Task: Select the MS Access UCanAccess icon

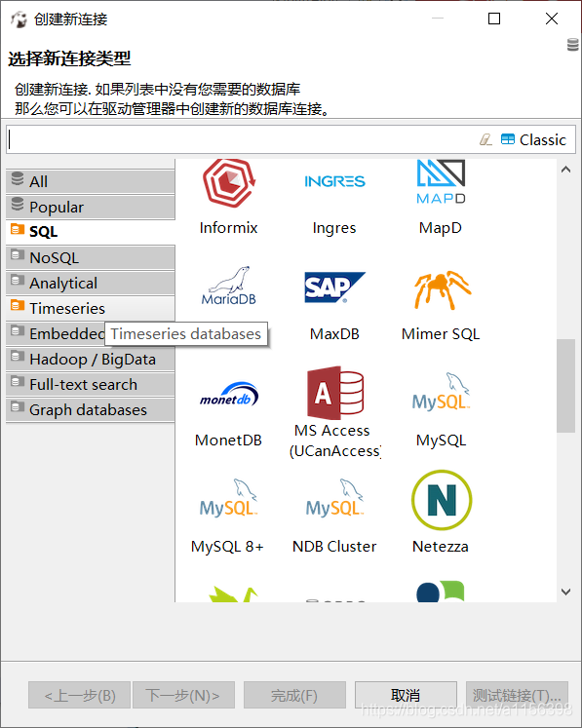Action: (x=334, y=393)
